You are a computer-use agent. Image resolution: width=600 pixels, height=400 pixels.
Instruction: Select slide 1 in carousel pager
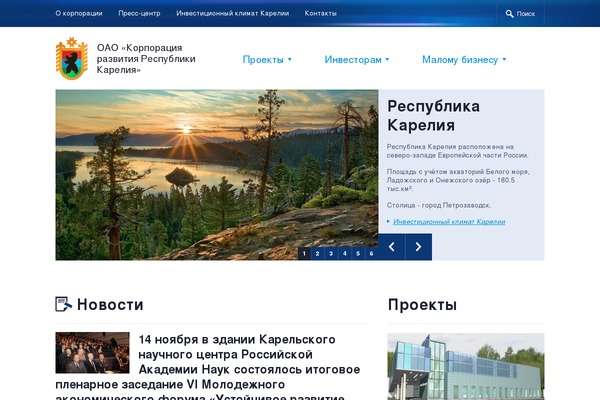[x=304, y=253]
